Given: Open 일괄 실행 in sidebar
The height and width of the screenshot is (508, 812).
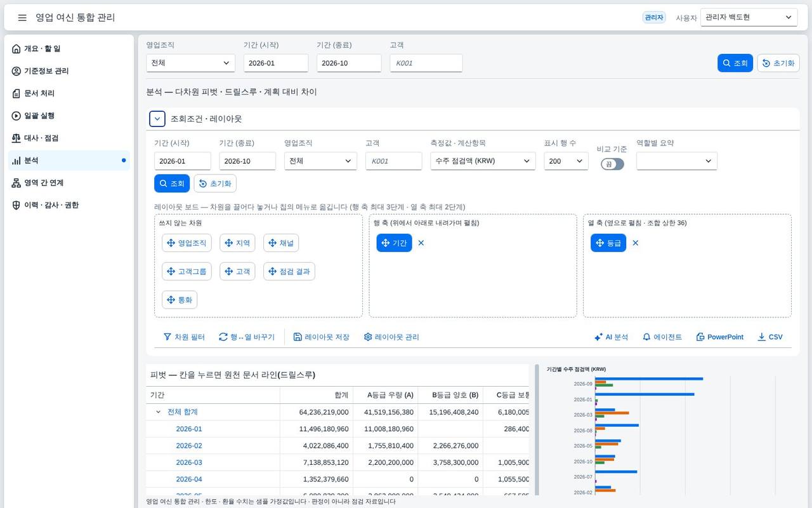Looking at the screenshot, I should 69,116.
